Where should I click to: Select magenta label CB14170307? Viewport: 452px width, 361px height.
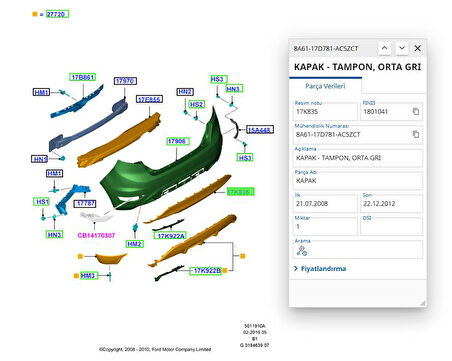[96, 235]
